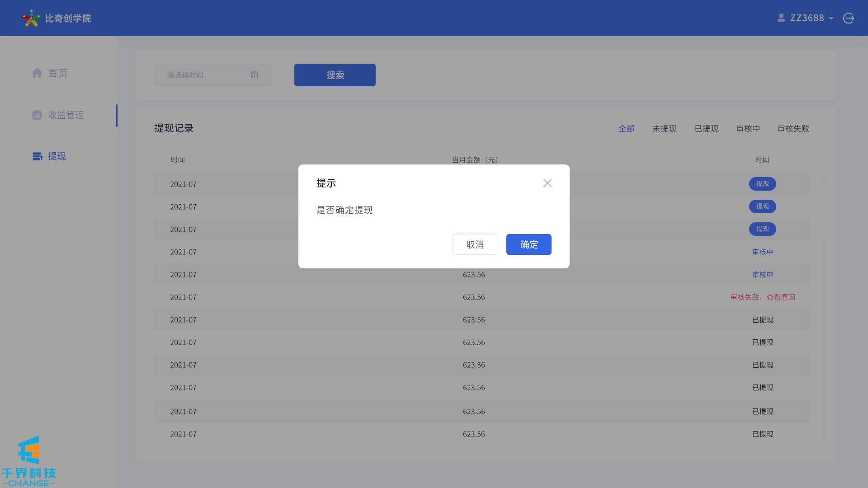Click 取消 to cancel withdrawal
The image size is (868, 488).
click(474, 244)
